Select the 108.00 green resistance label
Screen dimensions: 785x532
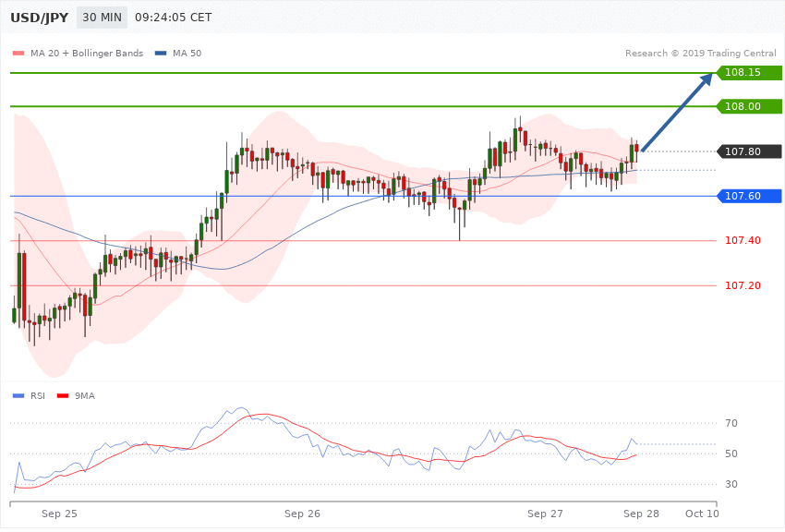749,106
